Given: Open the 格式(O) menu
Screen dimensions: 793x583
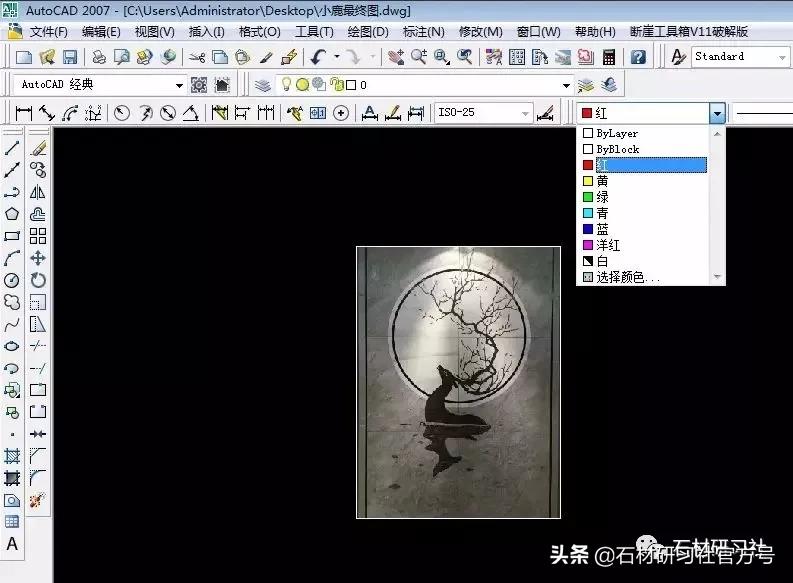Looking at the screenshot, I should pyautogui.click(x=259, y=32).
